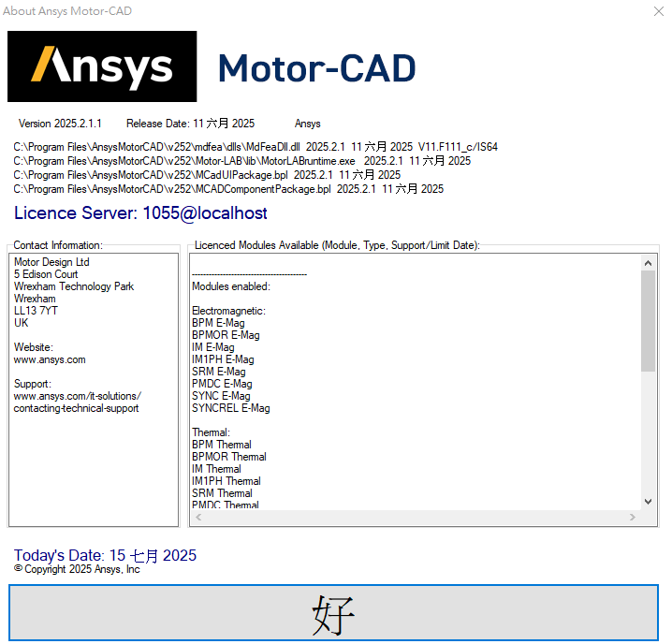672x644 pixels.
Task: Click the modules list scroll-down arrow
Action: [648, 501]
